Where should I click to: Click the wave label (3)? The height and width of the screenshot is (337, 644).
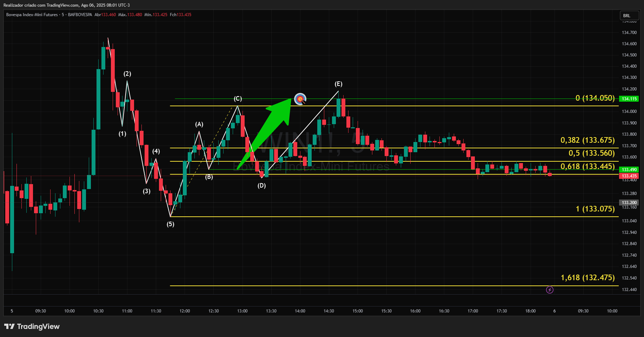click(146, 191)
